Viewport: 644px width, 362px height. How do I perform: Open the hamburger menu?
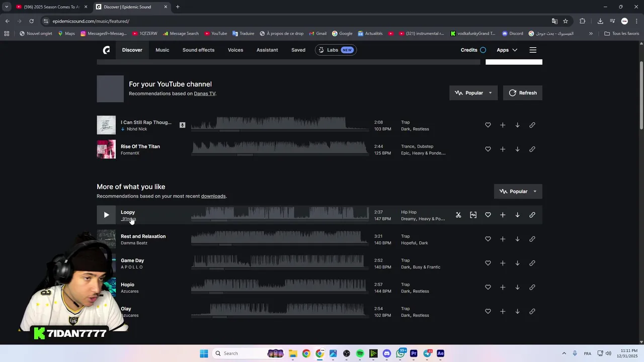533,50
